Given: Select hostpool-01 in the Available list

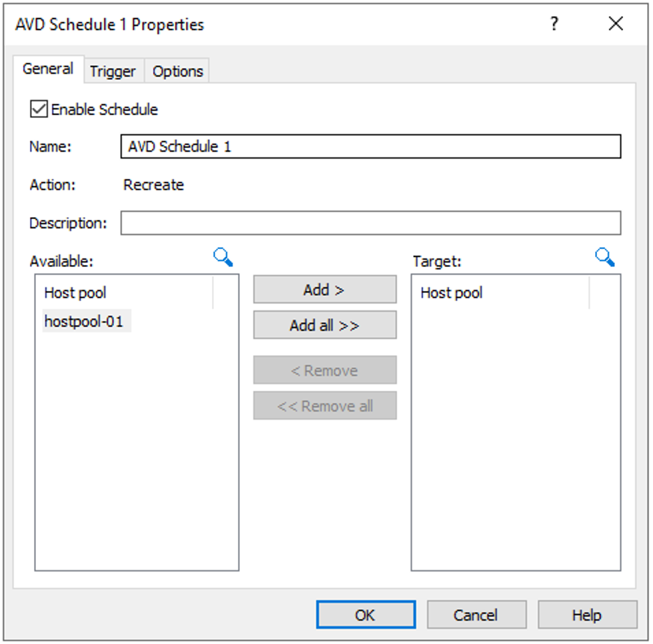Looking at the screenshot, I should [x=84, y=322].
